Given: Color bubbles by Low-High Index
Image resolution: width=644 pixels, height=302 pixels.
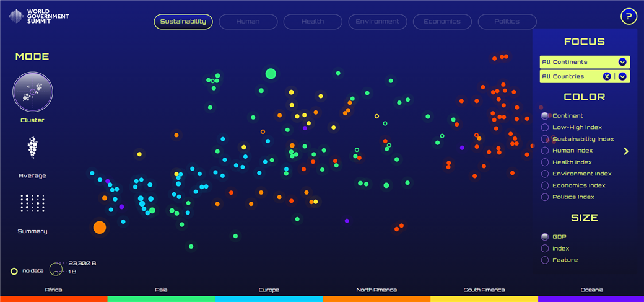Looking at the screenshot, I should point(545,128).
